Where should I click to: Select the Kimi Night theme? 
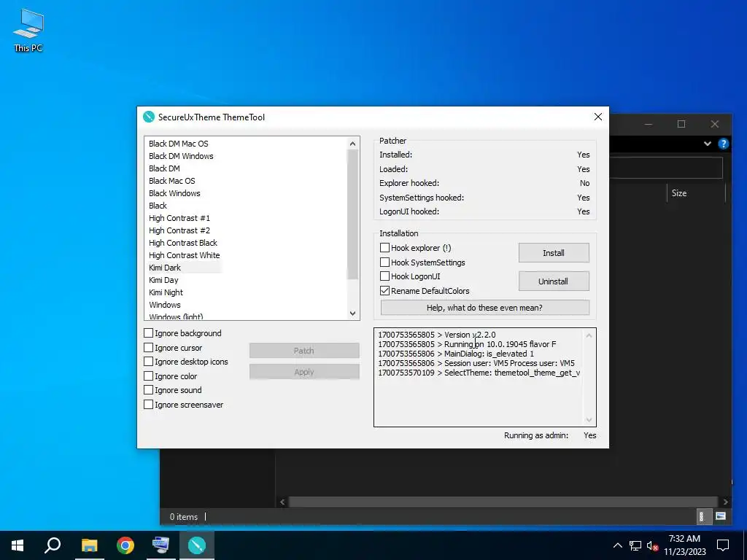[x=166, y=292]
